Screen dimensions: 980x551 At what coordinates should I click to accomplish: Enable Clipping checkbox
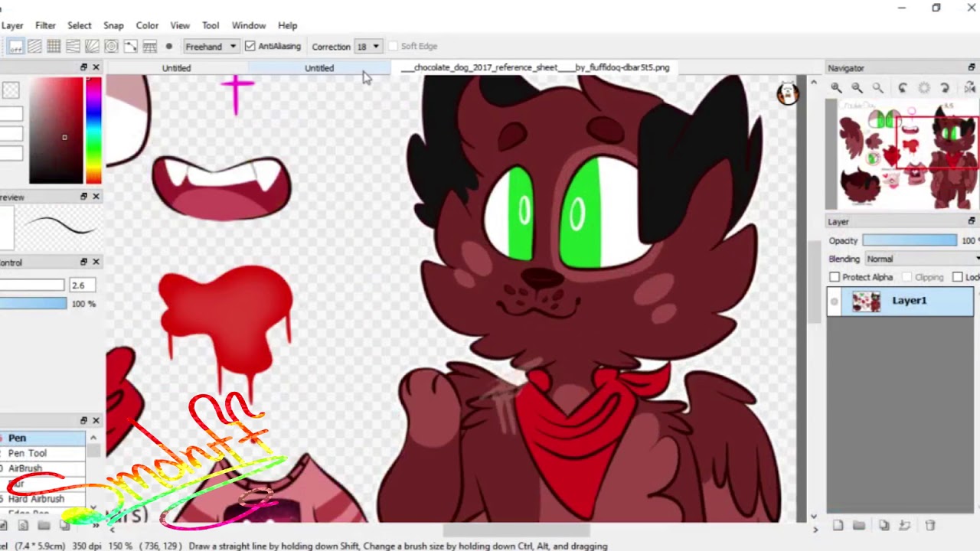[907, 277]
